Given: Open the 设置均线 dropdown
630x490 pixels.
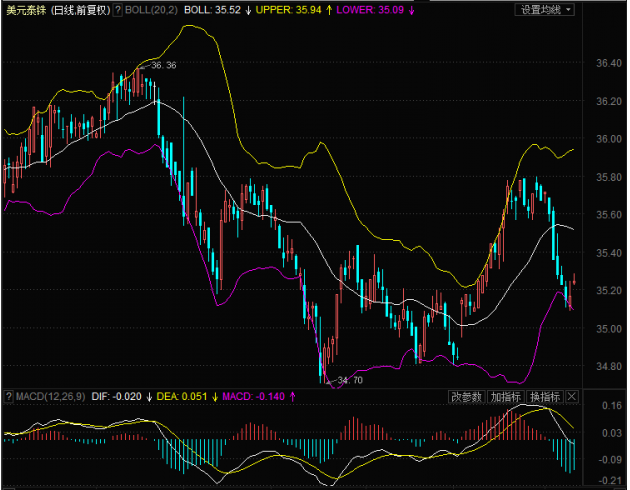Looking at the screenshot, I should pyautogui.click(x=545, y=9).
